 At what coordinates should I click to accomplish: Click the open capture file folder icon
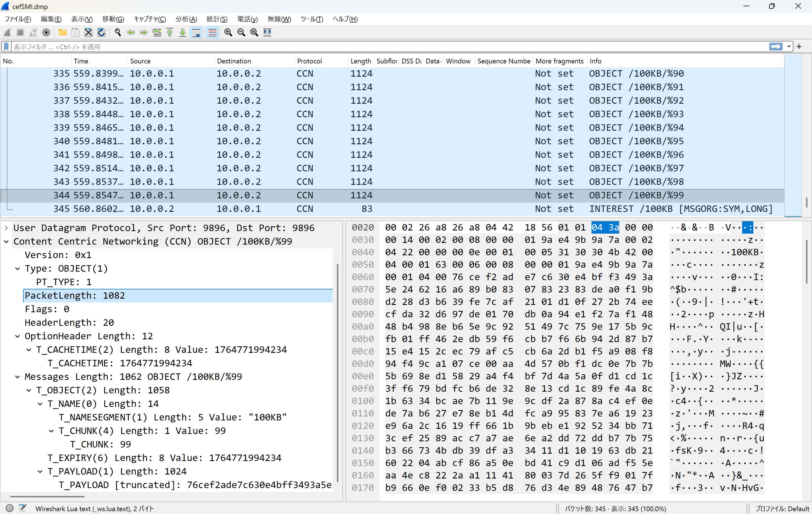62,32
